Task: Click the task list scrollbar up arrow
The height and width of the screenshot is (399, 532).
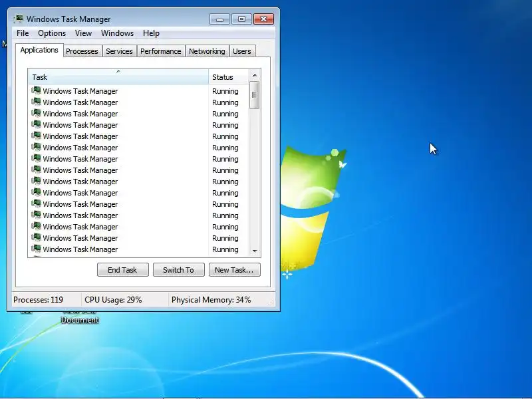Action: point(255,75)
